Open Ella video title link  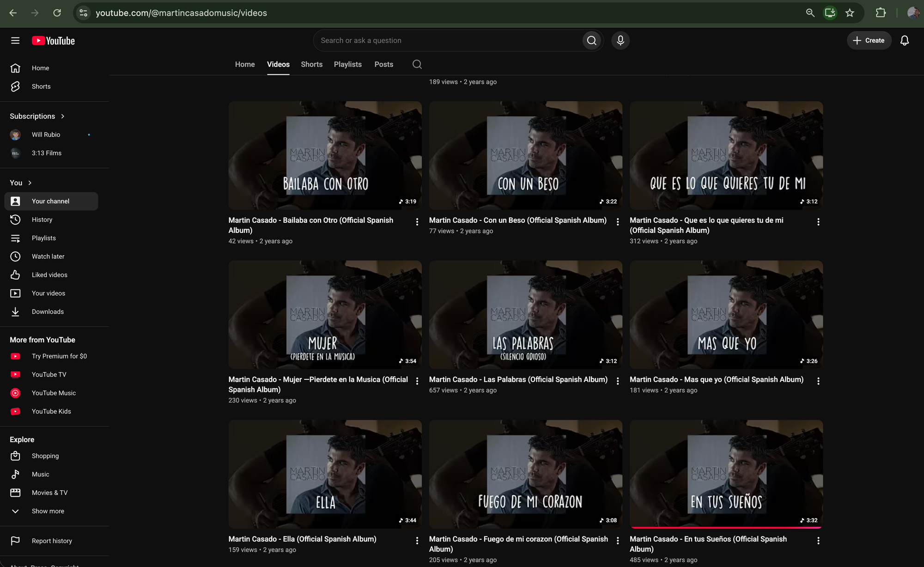tap(302, 539)
